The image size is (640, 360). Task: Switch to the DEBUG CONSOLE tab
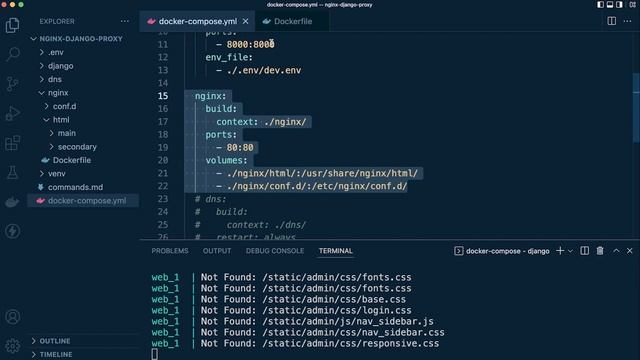click(275, 251)
